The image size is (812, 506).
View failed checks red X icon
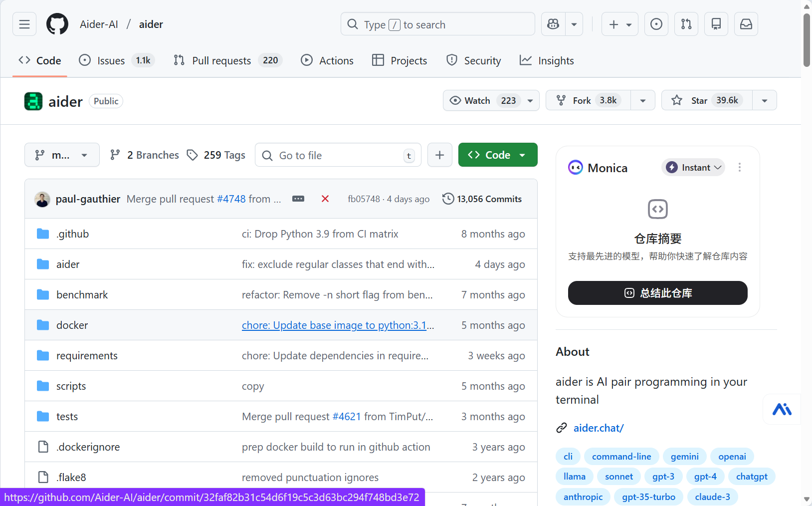point(325,199)
